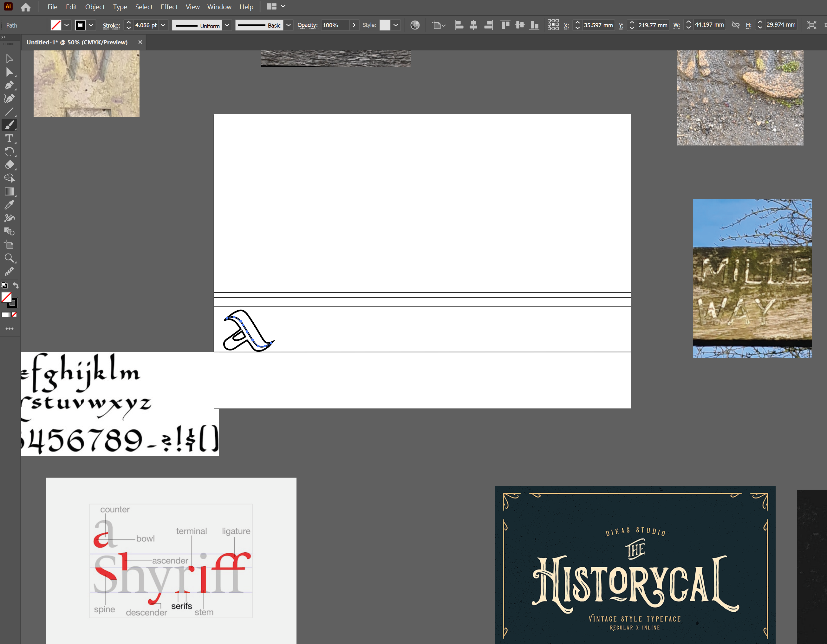Viewport: 827px width, 644px height.
Task: Open the Effect menu
Action: tap(169, 7)
